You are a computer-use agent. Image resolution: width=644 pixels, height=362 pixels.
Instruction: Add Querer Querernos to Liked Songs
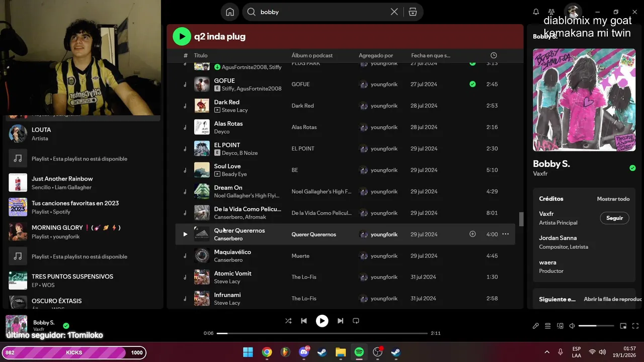point(472,234)
